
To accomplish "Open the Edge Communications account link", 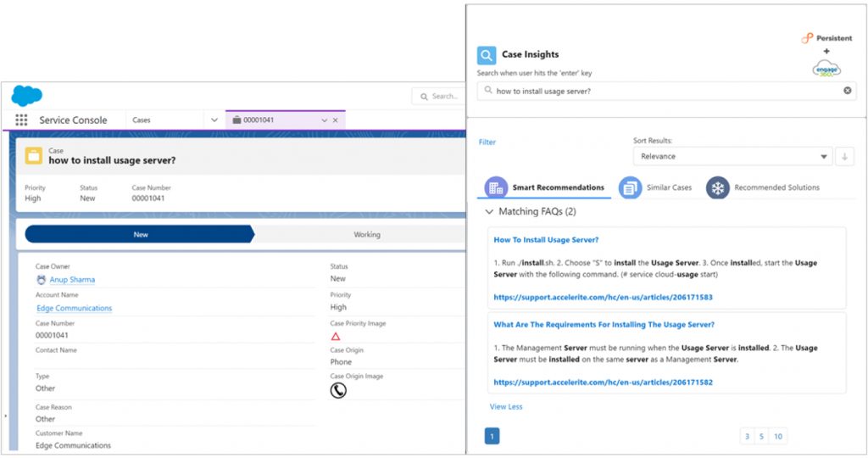I will pos(75,308).
